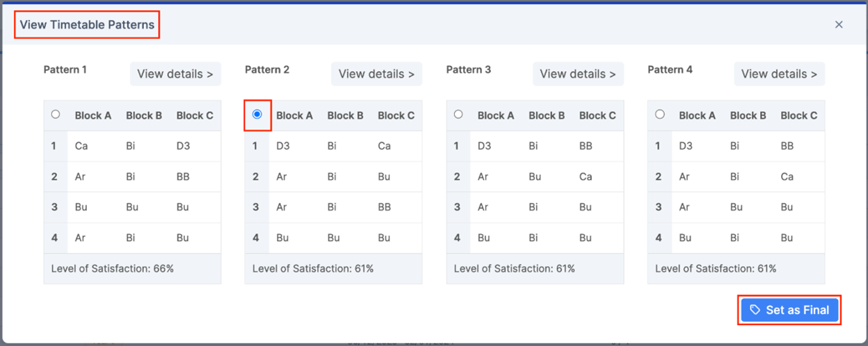868x346 pixels.
Task: Pick the Pattern 4 radio button
Action: click(660, 115)
